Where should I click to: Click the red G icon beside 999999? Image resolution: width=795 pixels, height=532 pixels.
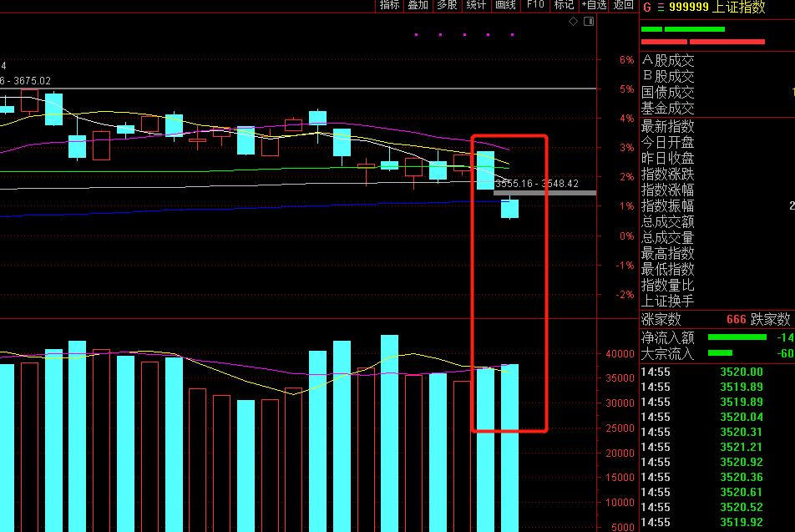tap(646, 7)
